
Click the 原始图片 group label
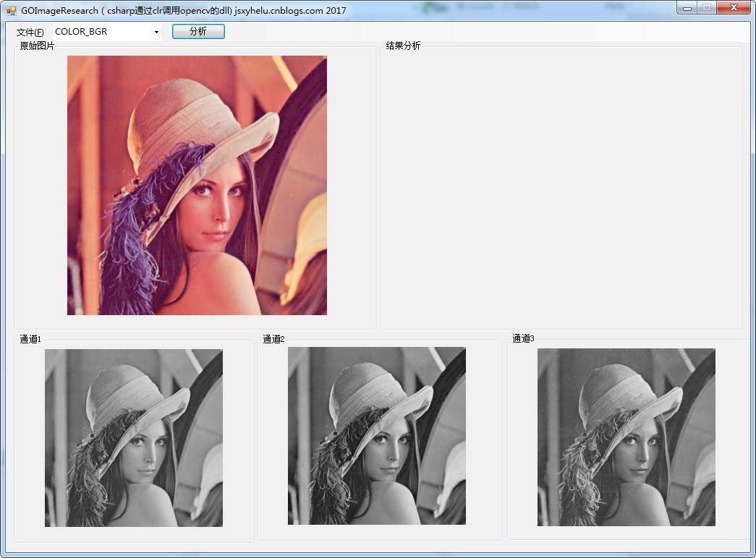point(37,46)
